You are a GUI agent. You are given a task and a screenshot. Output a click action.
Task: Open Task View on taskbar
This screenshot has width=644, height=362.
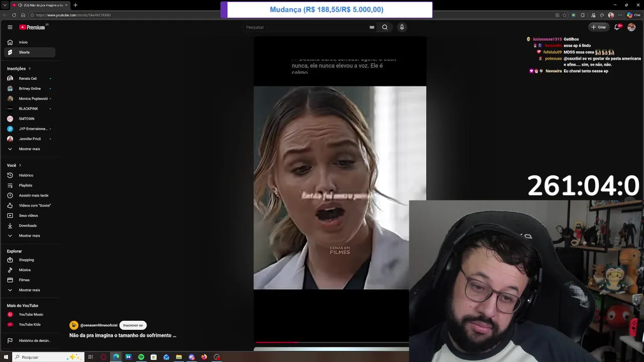91,357
